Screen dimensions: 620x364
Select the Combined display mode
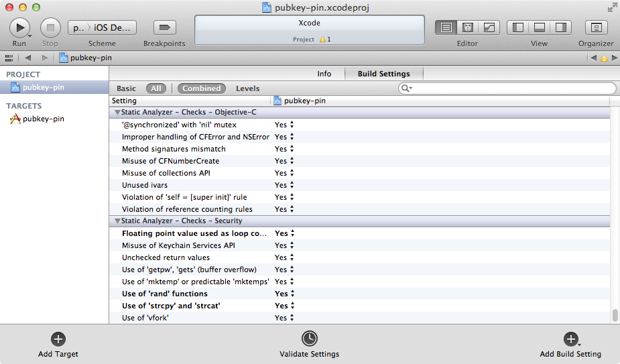tap(202, 88)
